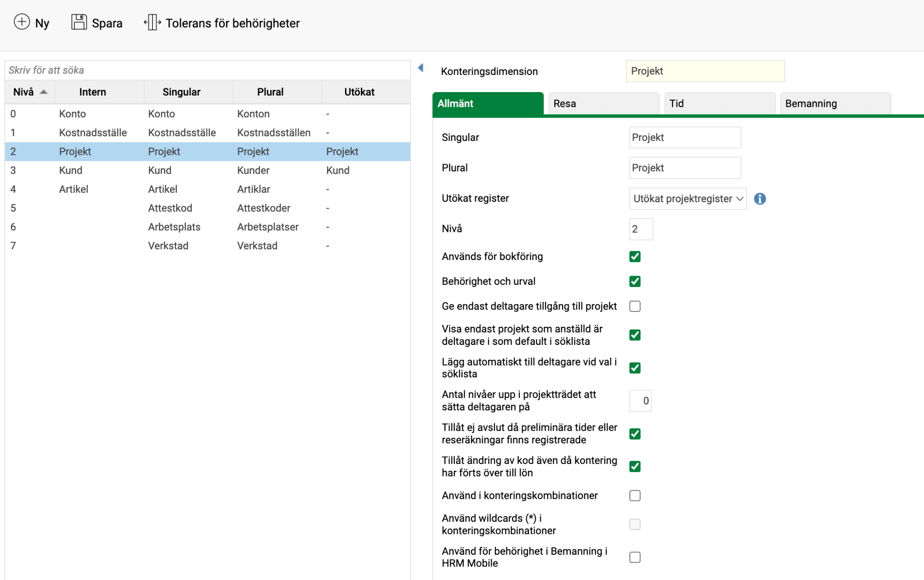Click the Nivå number field

(641, 229)
